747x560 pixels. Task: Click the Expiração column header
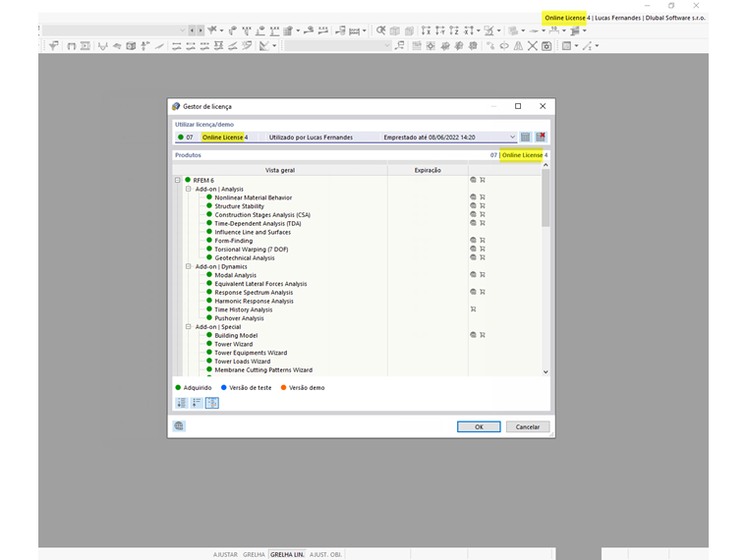pos(428,170)
